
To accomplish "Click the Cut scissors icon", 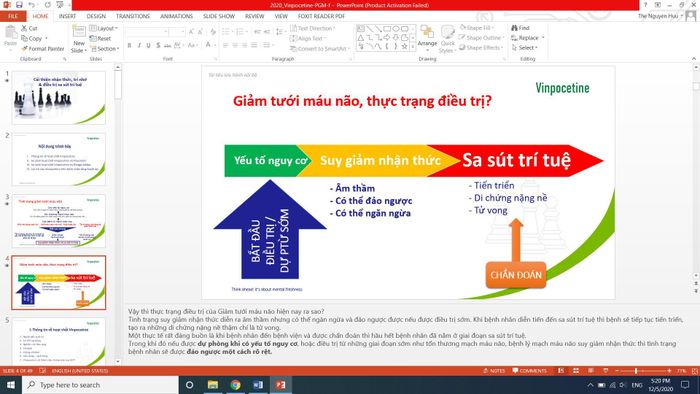I will [x=24, y=28].
